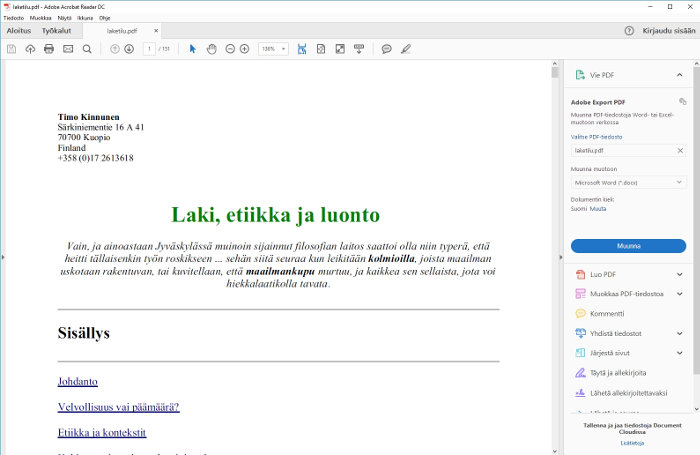This screenshot has height=455, width=700.
Task: Open Täytä ja allekirjoita tool
Action: (611, 373)
